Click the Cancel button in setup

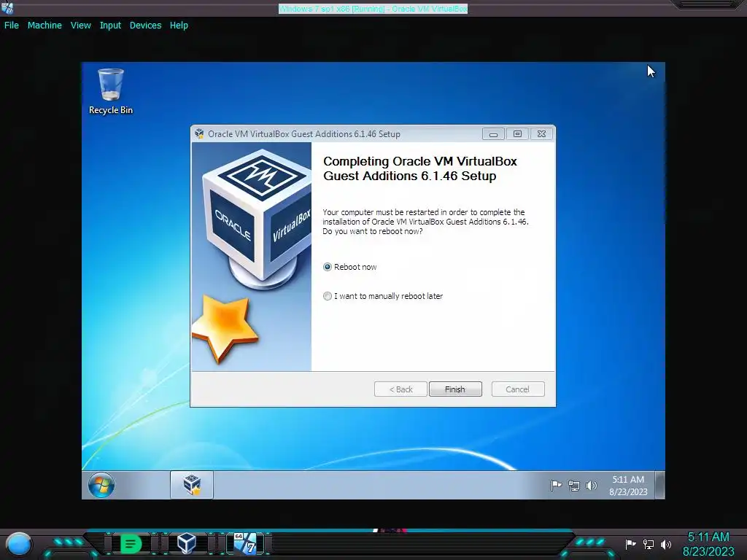[x=517, y=389]
